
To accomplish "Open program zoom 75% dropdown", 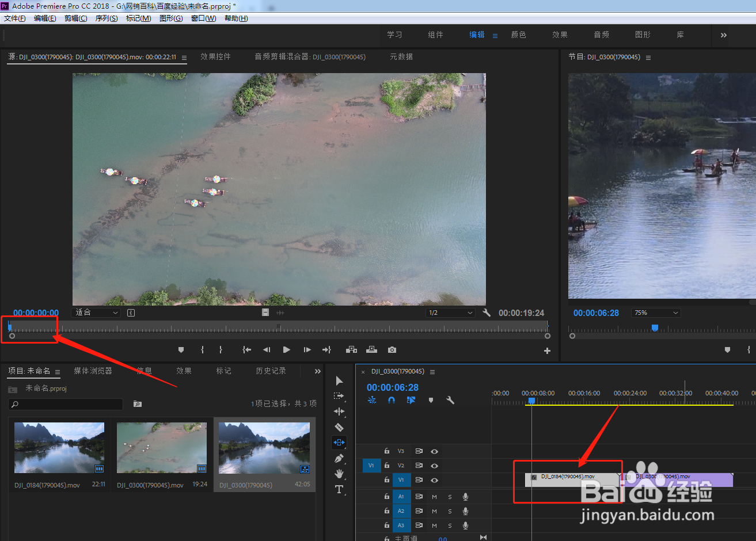I will click(x=656, y=313).
